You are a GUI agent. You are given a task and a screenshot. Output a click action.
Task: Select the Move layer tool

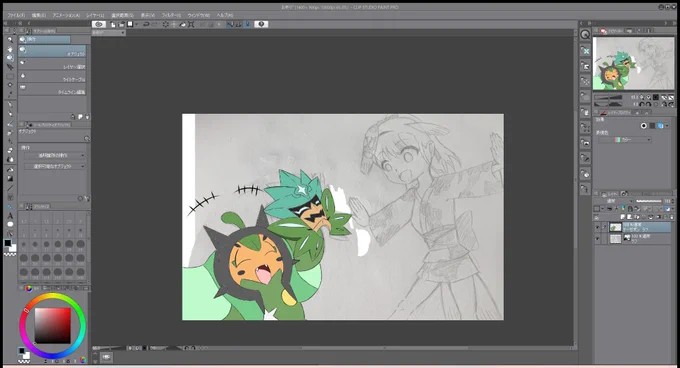(x=10, y=67)
